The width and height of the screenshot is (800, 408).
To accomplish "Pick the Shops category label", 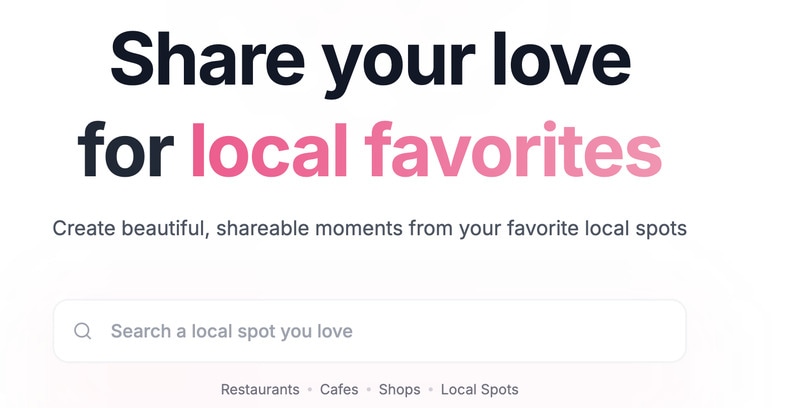I will 399,389.
